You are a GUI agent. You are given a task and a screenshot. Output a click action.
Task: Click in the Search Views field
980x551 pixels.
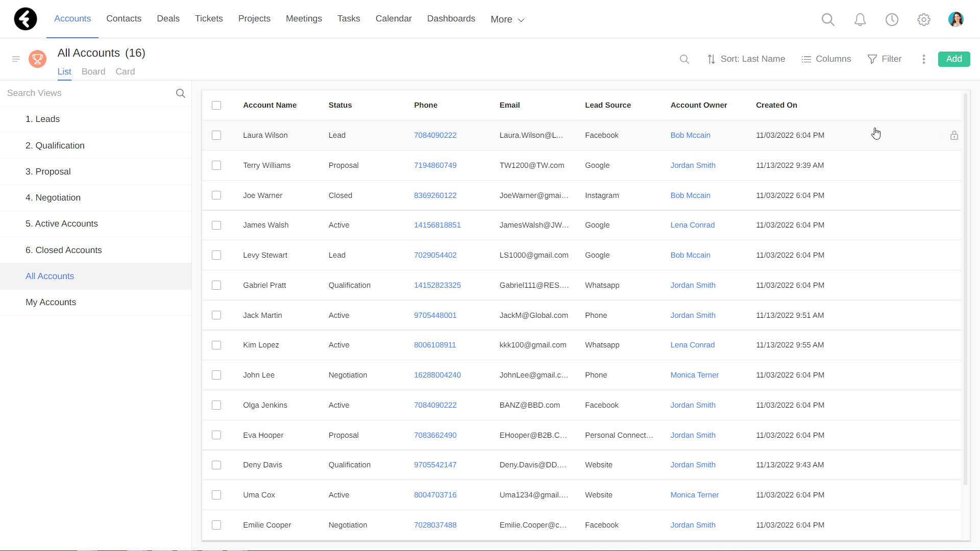[x=87, y=93]
